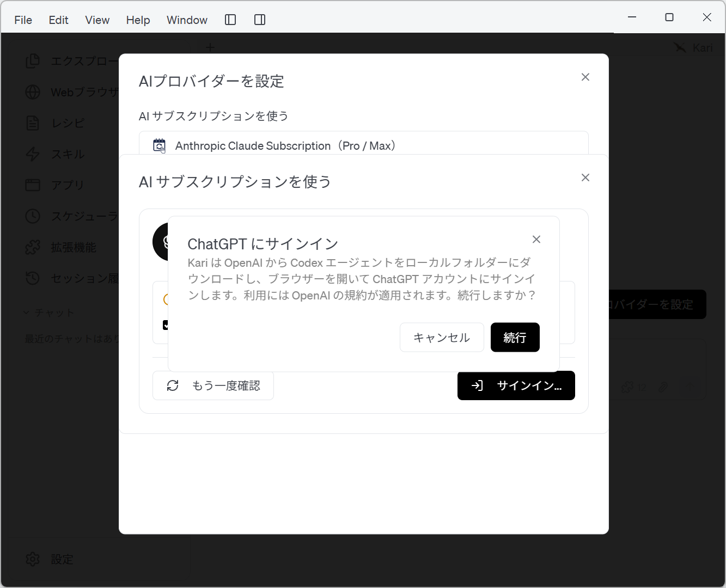Click the Anthropic subscription calendar icon
The image size is (726, 588).
[x=159, y=145]
